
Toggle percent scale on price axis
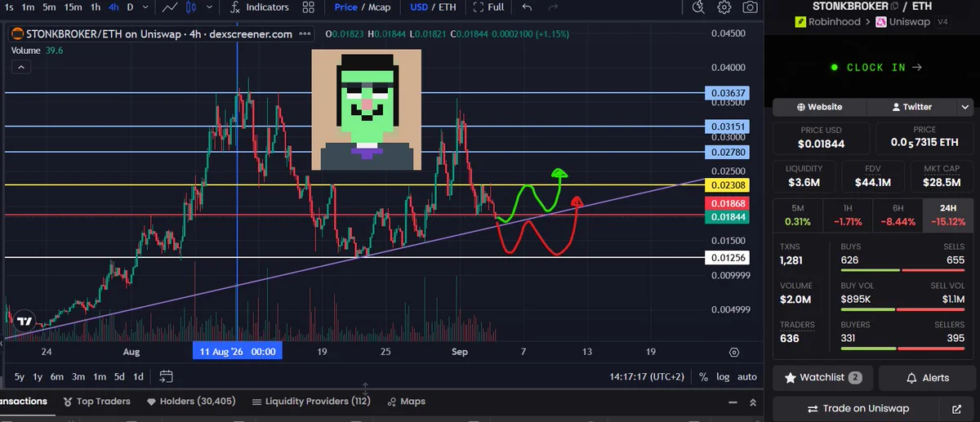(x=703, y=377)
